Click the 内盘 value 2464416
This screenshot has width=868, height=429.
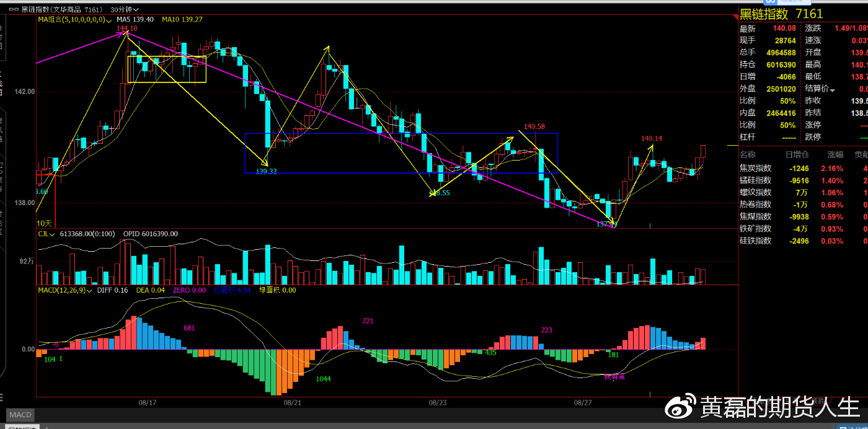[x=780, y=113]
